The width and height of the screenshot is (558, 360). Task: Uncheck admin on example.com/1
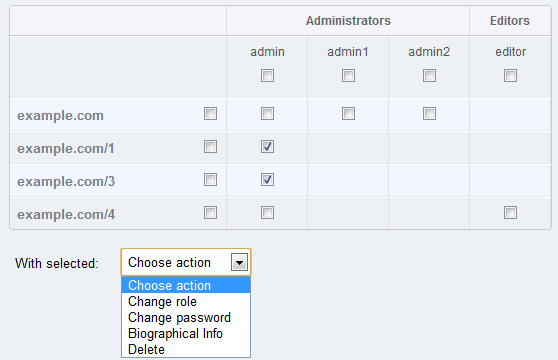coord(267,147)
